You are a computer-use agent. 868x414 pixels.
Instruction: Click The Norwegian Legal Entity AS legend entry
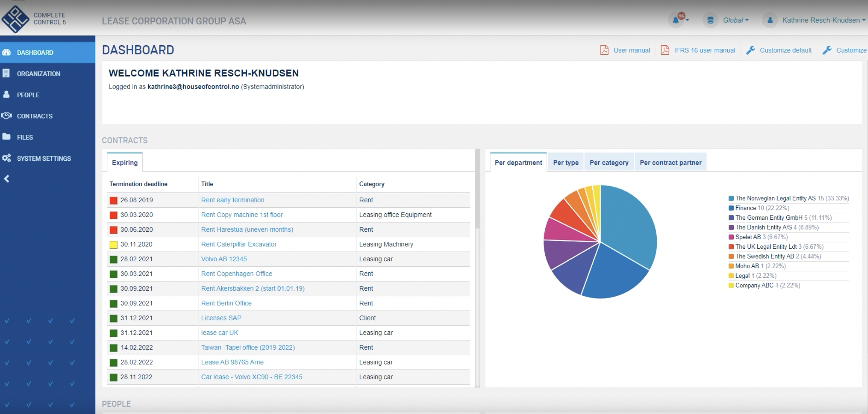coord(788,198)
